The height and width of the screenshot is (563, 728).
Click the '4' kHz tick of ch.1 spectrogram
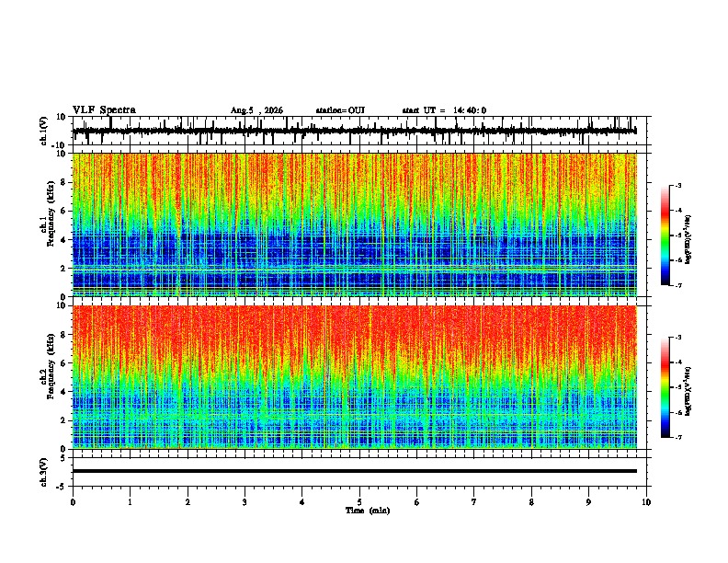tap(63, 240)
